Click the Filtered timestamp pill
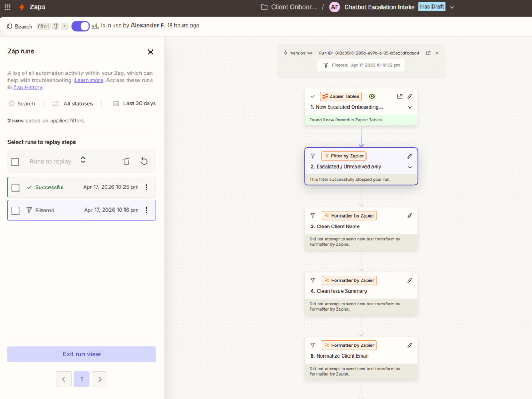Image resolution: width=532 pixels, height=399 pixels. click(361, 65)
